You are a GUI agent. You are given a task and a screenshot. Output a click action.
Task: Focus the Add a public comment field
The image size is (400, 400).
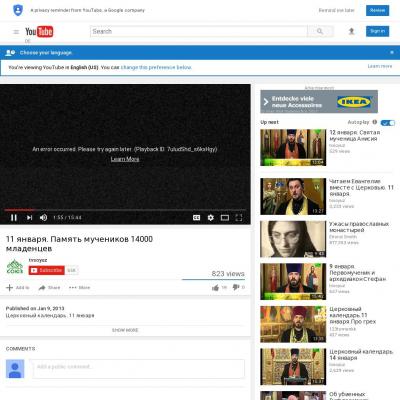point(138,368)
